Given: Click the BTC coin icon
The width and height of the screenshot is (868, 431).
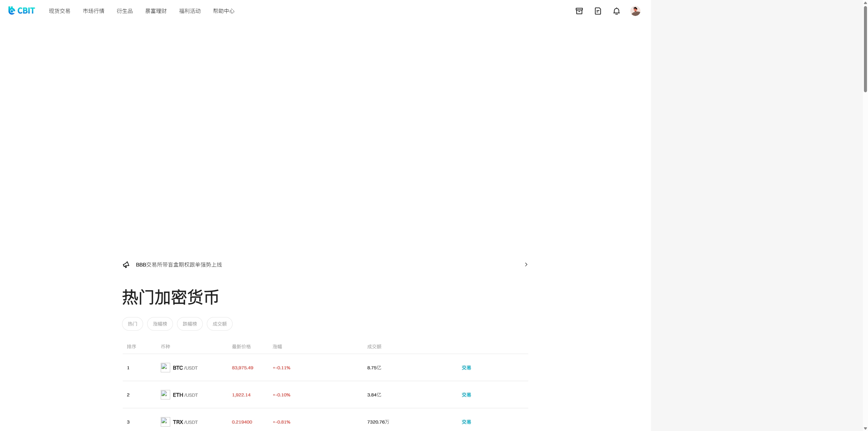Looking at the screenshot, I should [165, 368].
